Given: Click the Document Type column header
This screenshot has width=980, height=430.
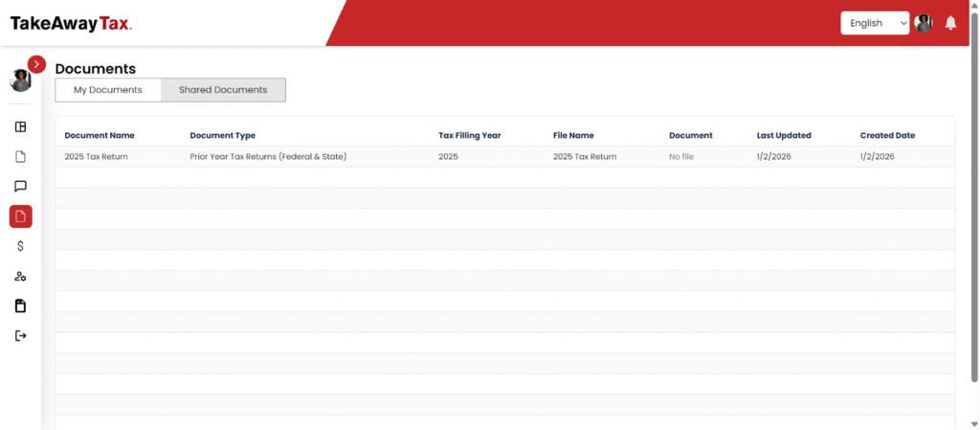Looking at the screenshot, I should click(x=222, y=135).
